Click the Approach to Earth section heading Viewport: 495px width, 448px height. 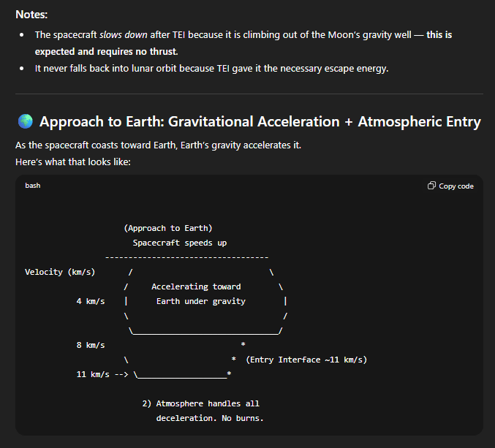[x=260, y=122]
